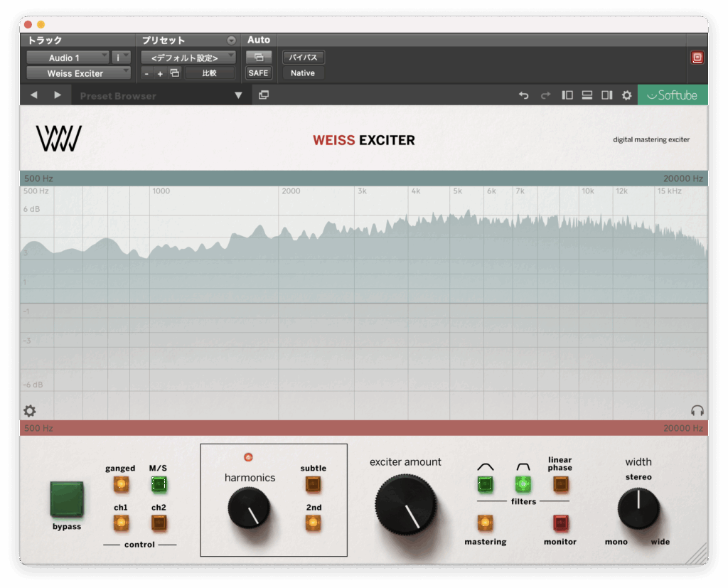Click the Native format button
728x588 pixels.
[x=303, y=73]
